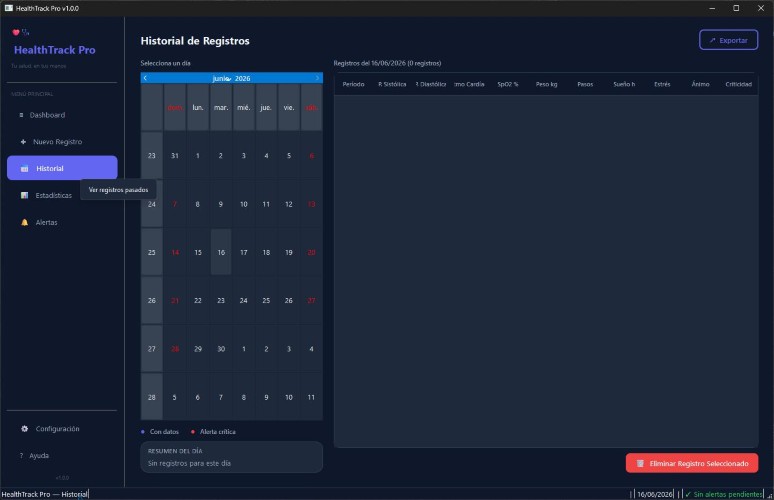Sort by the Pasos column header
Viewport: 774px width, 500px height.
(x=585, y=84)
